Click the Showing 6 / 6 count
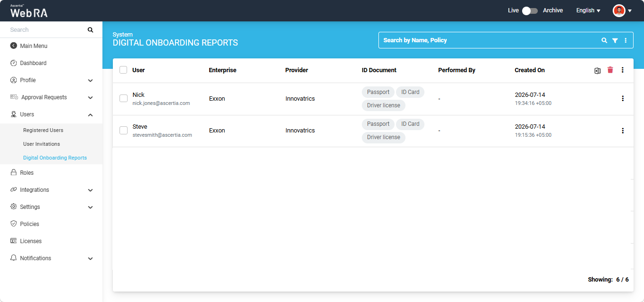The width and height of the screenshot is (644, 302). [x=608, y=280]
